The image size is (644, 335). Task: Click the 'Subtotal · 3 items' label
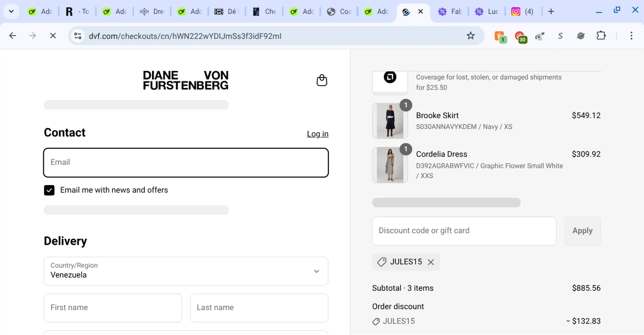pyautogui.click(x=403, y=288)
